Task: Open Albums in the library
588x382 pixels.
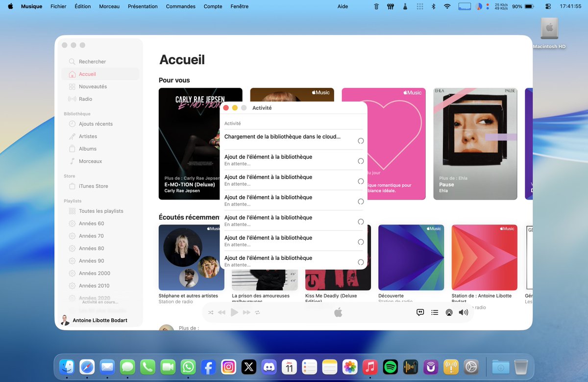Action: pos(100,149)
